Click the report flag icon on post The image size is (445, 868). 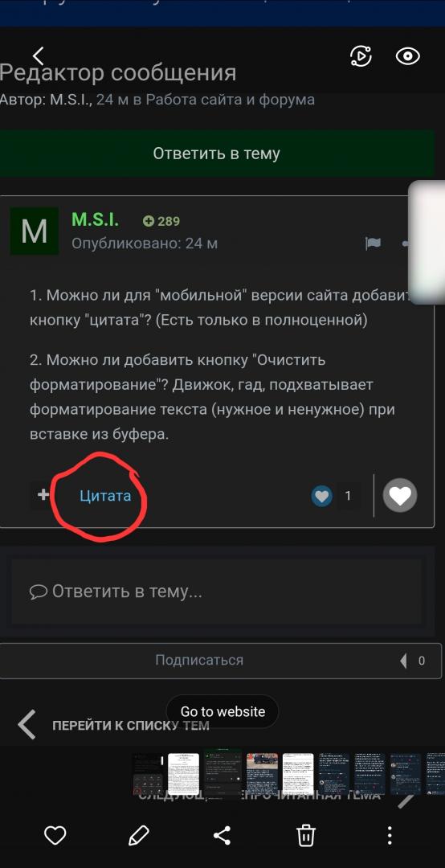point(373,243)
